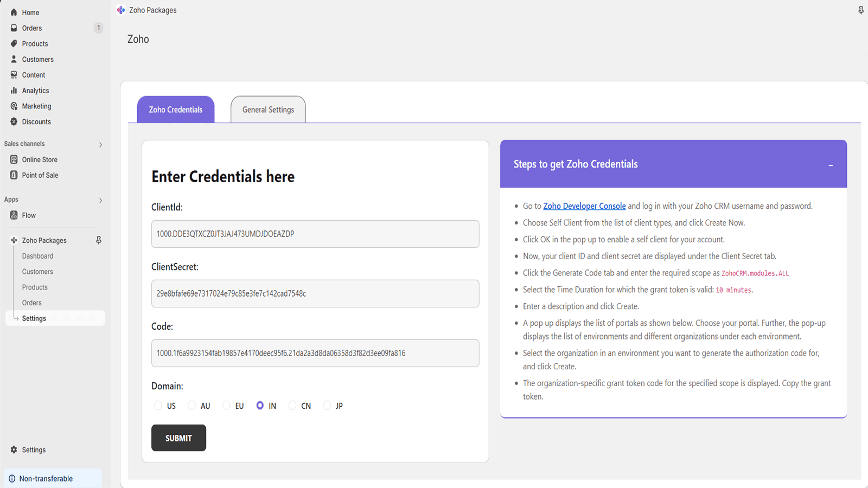The width and height of the screenshot is (868, 488).
Task: Select the US domain radio button
Action: pos(158,405)
